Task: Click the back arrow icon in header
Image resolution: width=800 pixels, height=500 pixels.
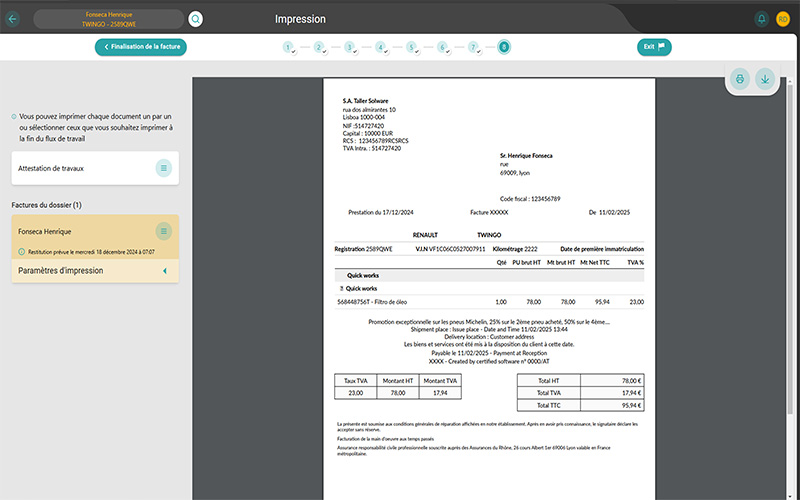Action: 13,19
